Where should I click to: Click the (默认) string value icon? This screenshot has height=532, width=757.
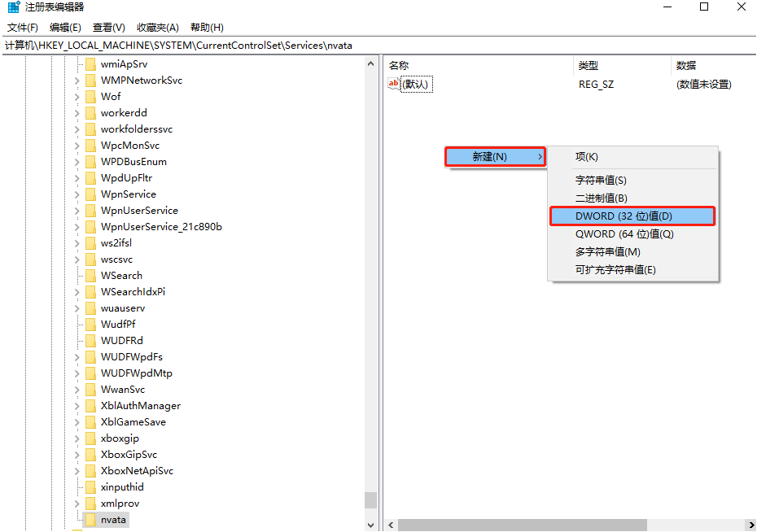pyautogui.click(x=394, y=84)
